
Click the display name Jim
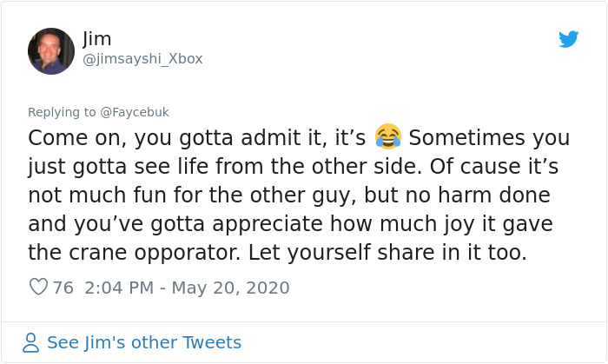tap(96, 38)
